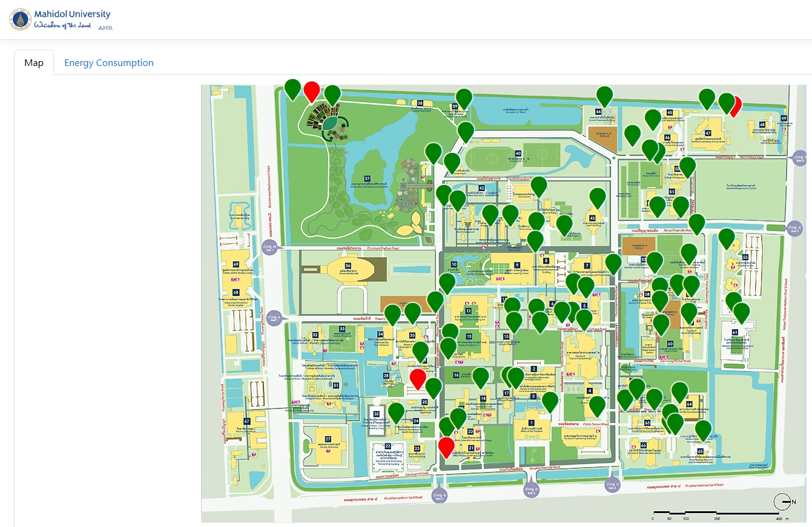The height and width of the screenshot is (527, 812).
Task: Click red marker beside building 21
Action: tap(446, 447)
